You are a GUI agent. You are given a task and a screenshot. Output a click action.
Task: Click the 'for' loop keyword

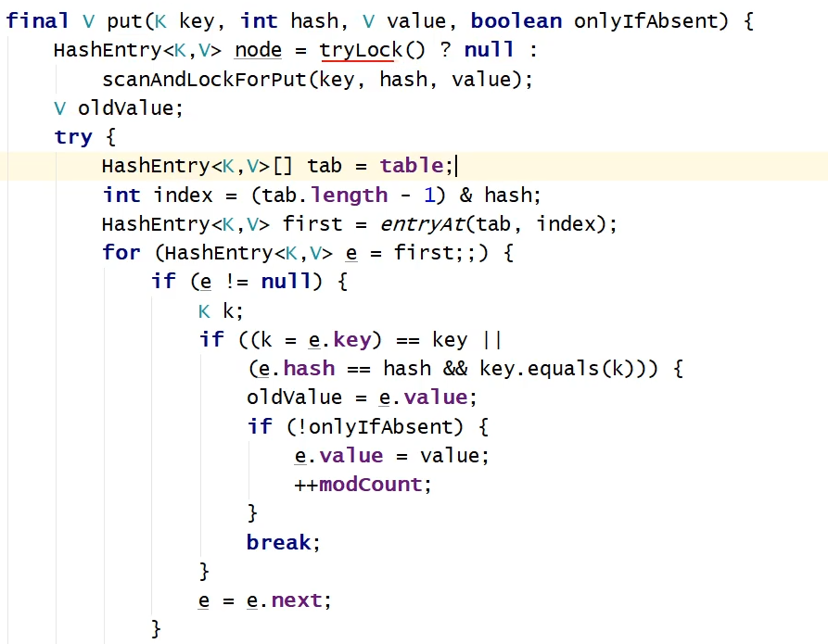121,253
